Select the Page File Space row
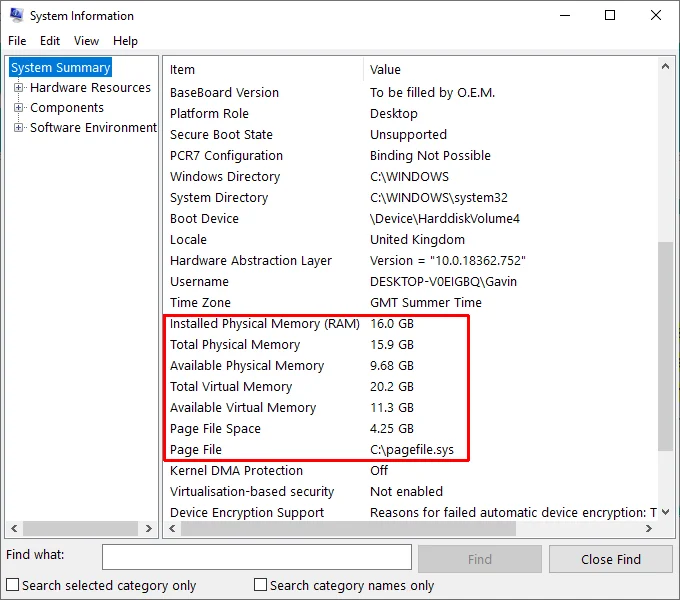The width and height of the screenshot is (680, 600). [x=410, y=429]
